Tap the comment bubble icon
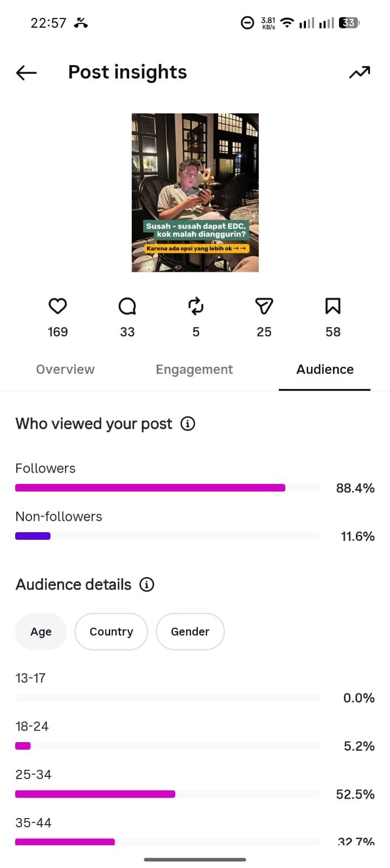 127,306
